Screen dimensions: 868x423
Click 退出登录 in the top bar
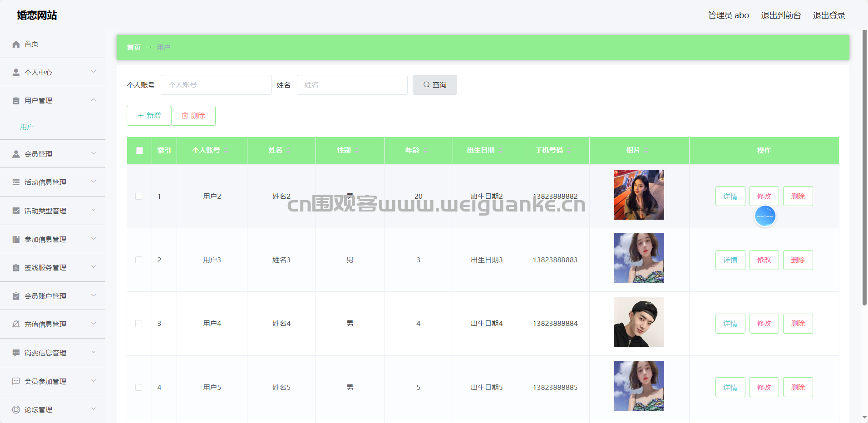coord(829,15)
